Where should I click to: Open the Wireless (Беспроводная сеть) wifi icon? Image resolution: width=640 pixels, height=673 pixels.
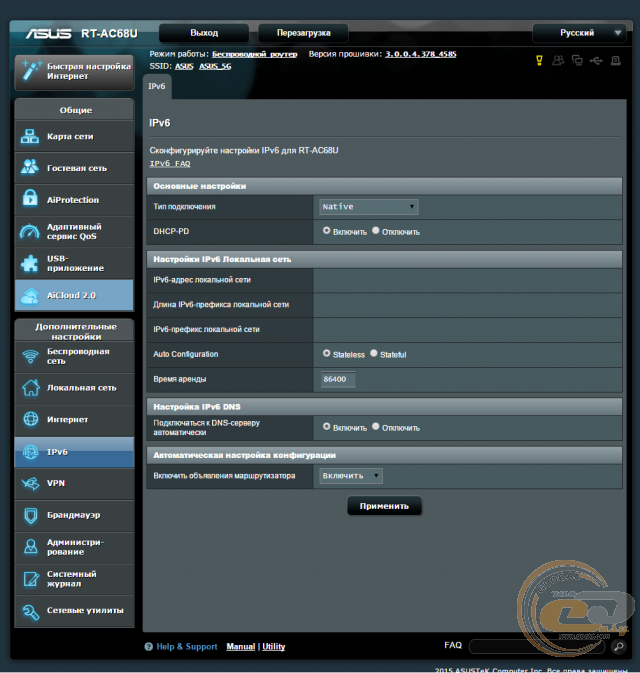click(x=30, y=356)
